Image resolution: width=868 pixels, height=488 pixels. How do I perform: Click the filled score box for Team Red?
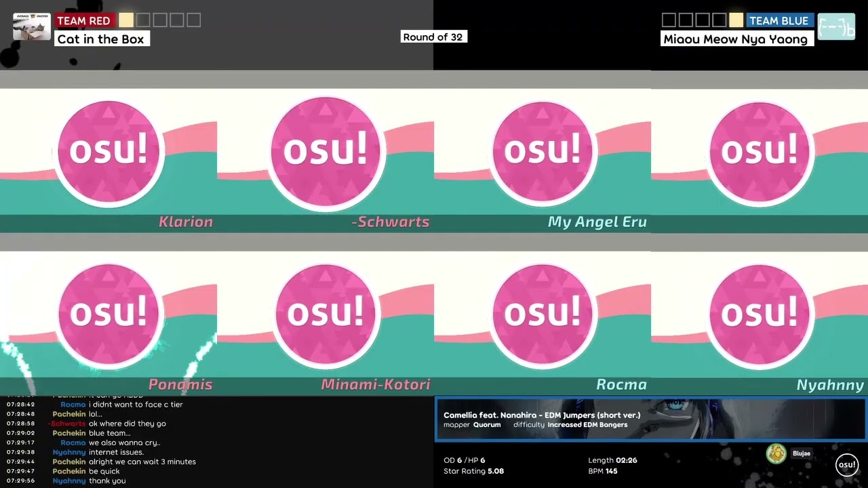point(126,20)
